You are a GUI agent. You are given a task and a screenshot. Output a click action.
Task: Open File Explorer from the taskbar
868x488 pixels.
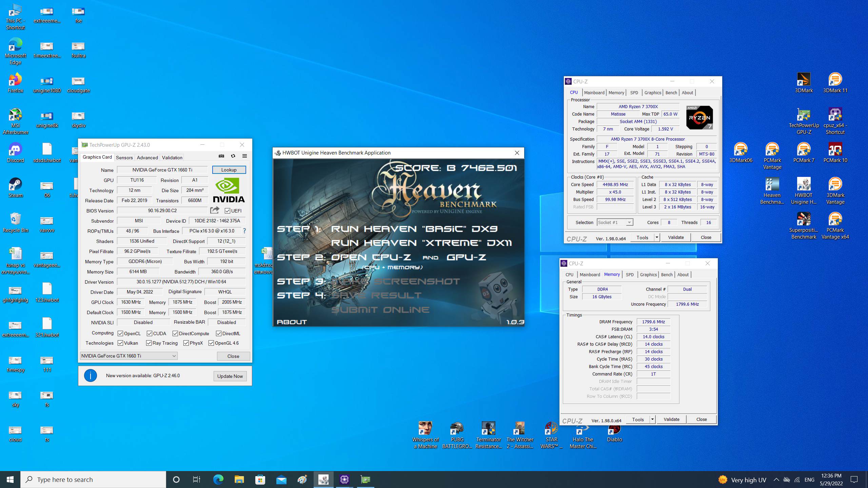click(x=239, y=479)
